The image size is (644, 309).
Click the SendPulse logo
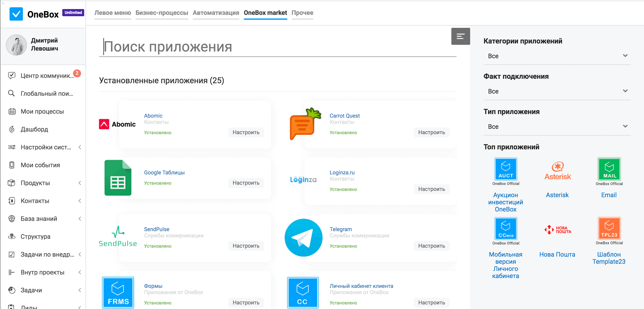click(x=118, y=236)
